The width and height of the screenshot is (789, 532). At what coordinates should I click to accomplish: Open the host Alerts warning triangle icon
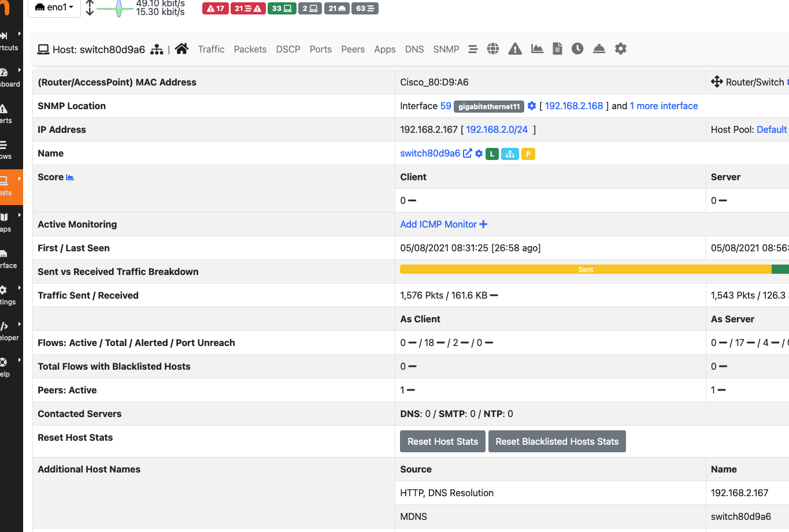tap(514, 49)
